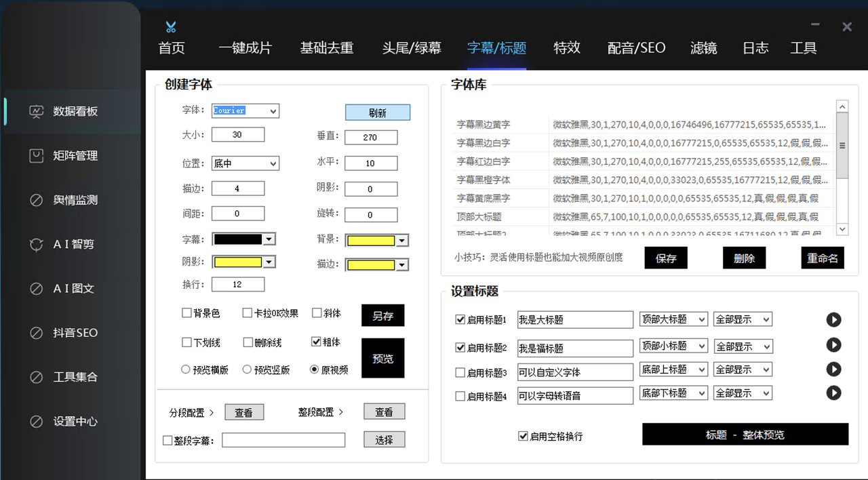Switch to the 特效 tab
This screenshot has width=868, height=480.
tap(567, 48)
